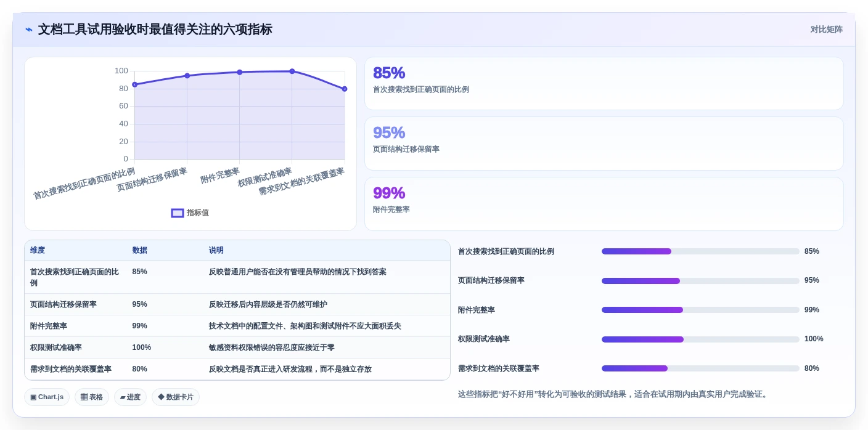The height and width of the screenshot is (430, 868).
Task: Select table row cell 首次搜索找到正确页面的比例
Action: point(75,277)
